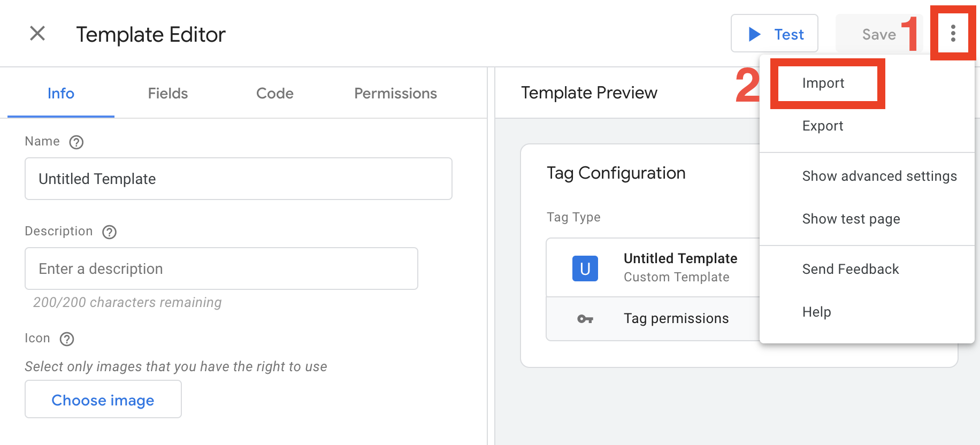980x445 pixels.
Task: Close the Template Editor with X icon
Action: (x=37, y=34)
